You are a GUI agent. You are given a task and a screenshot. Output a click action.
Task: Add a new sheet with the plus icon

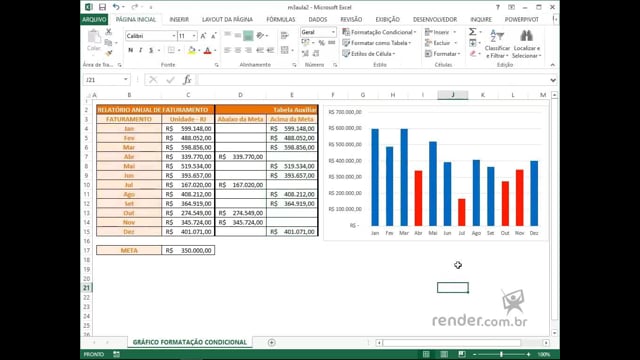[271, 342]
